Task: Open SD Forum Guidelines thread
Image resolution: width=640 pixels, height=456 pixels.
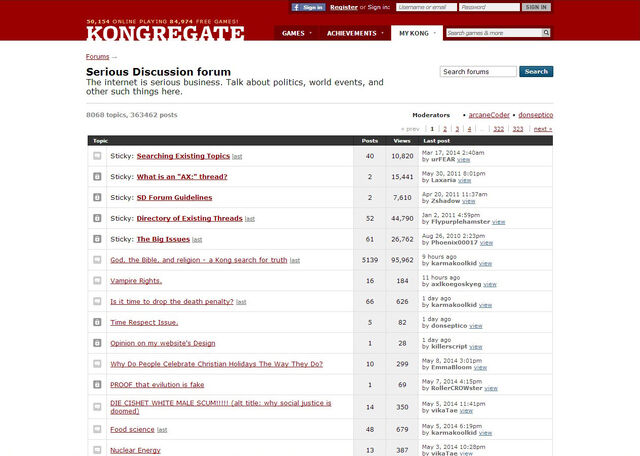Action: (x=174, y=198)
